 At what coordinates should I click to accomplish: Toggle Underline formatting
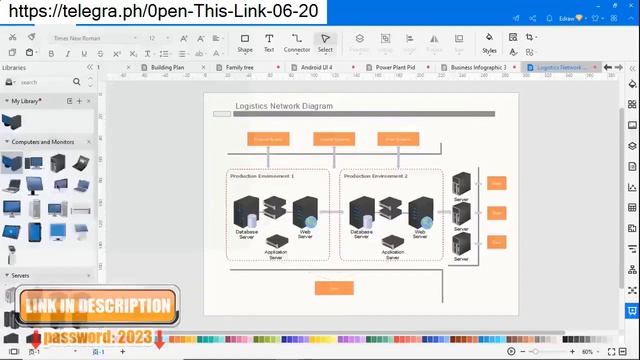84,53
